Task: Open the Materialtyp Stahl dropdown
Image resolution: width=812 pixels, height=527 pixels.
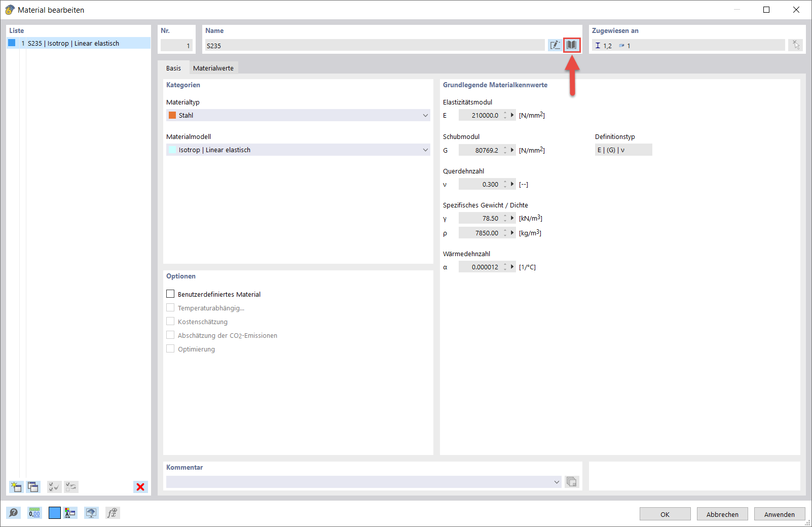Action: [298, 115]
